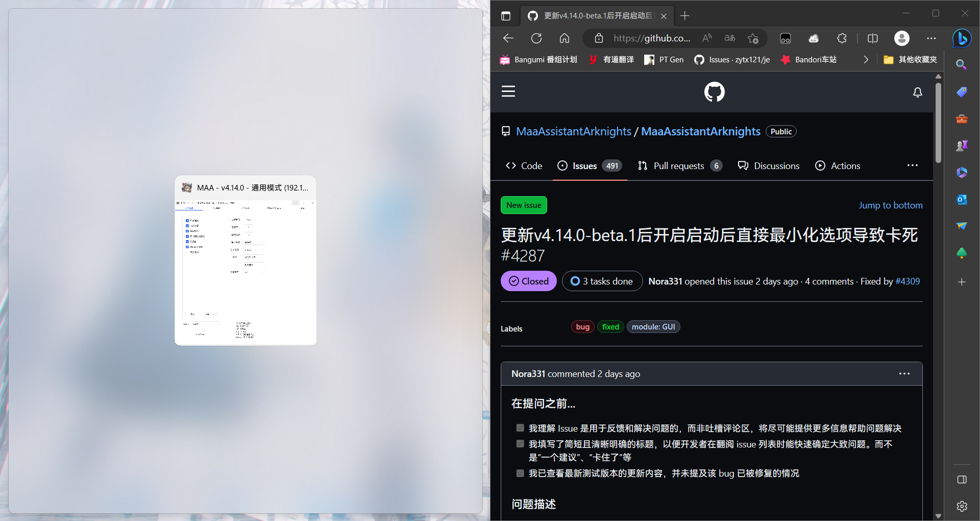Check the '我已查看最新测试版本的更新内容' checkbox
Screen dimensions: 980x521
(x=520, y=473)
